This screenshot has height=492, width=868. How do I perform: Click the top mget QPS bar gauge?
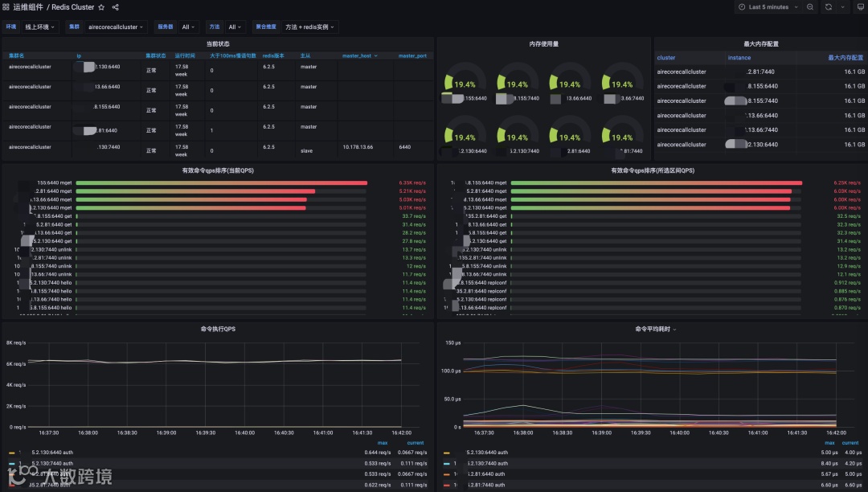[222, 182]
